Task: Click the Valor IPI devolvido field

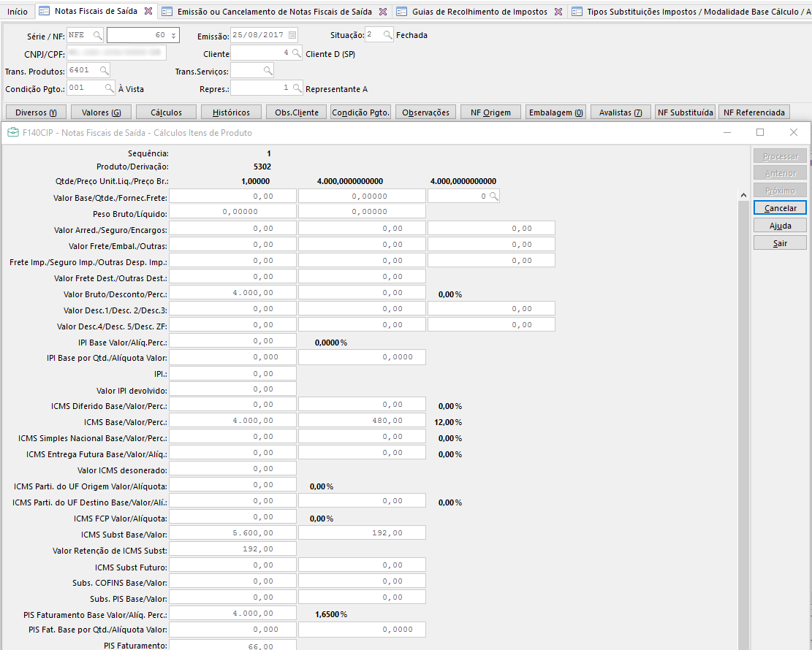Action: coord(232,389)
